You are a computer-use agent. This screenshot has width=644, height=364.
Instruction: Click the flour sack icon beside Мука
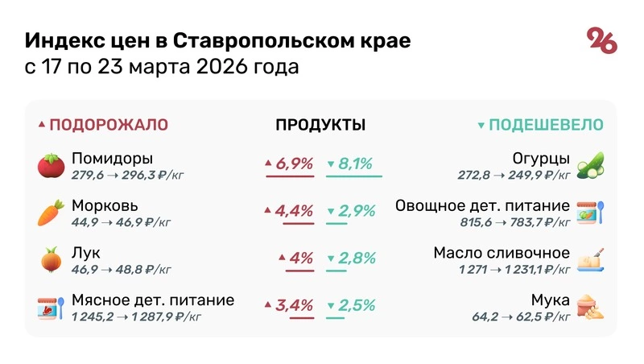pyautogui.click(x=591, y=307)
